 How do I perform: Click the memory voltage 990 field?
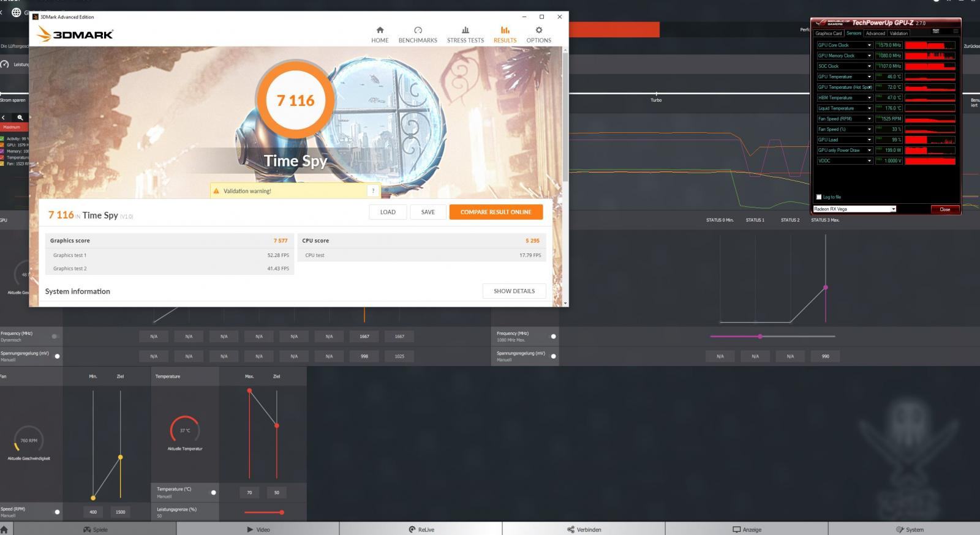click(x=826, y=356)
